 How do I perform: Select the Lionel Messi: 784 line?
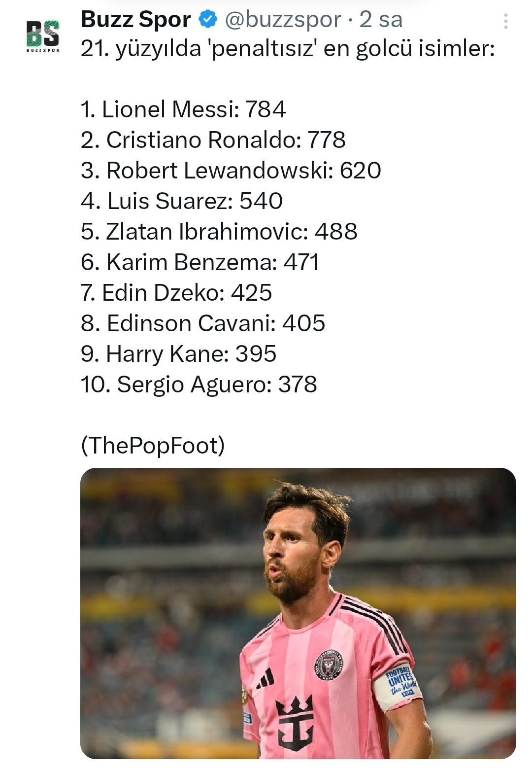(183, 109)
